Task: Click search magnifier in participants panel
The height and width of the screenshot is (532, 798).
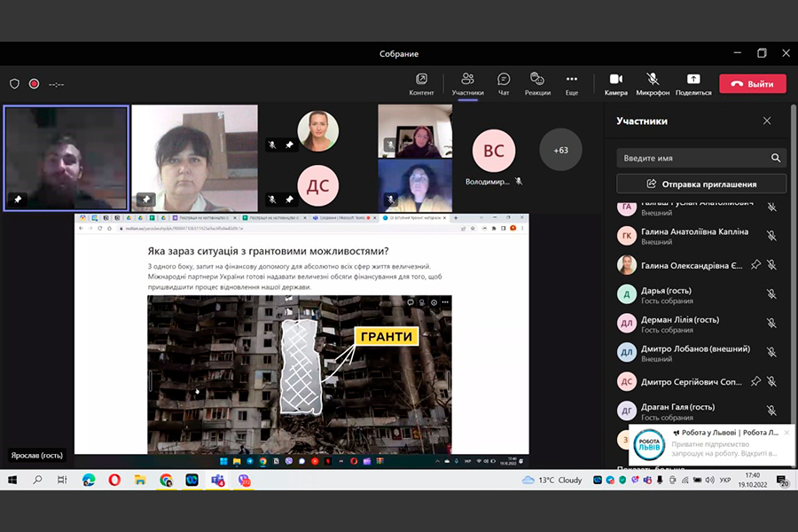Action: click(x=776, y=158)
